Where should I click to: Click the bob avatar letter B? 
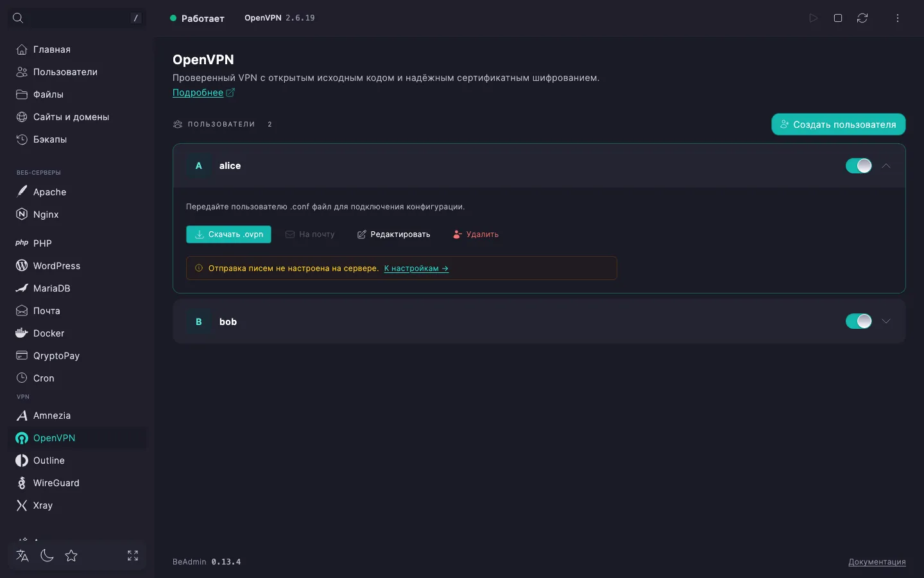point(199,322)
